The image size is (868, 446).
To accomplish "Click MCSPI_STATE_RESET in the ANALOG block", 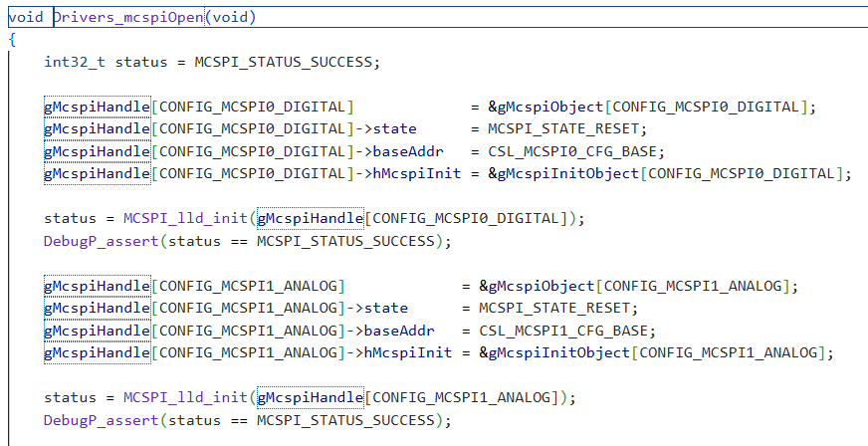I will point(554,308).
